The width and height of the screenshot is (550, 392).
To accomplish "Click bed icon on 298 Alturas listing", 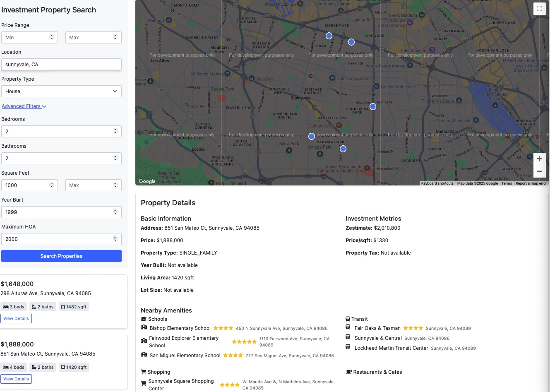I will point(6,307).
